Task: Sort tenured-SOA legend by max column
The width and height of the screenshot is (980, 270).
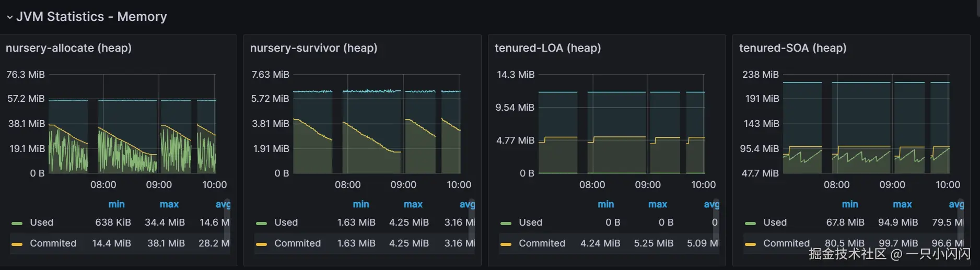Action: (x=902, y=204)
